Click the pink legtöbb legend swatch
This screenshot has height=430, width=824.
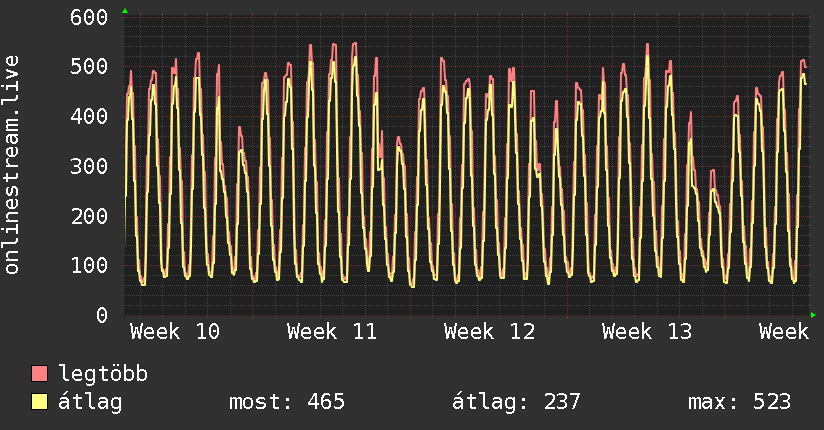click(x=39, y=374)
